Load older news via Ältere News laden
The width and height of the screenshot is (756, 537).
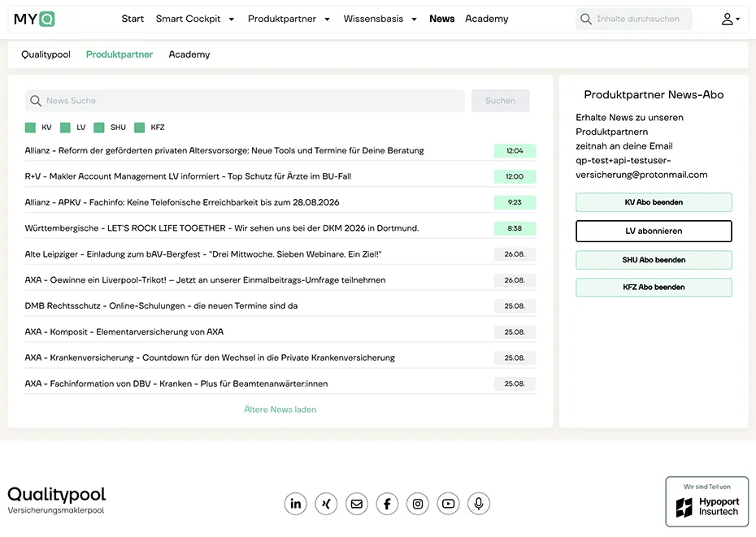pos(280,409)
